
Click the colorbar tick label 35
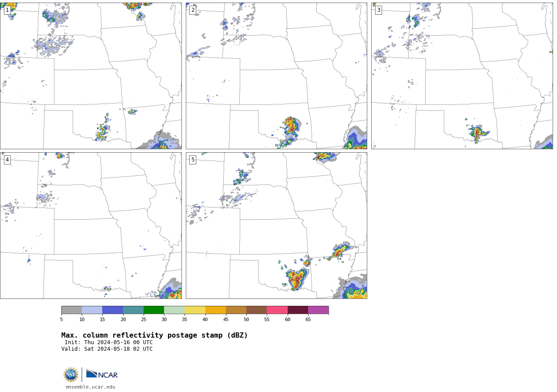coord(185,320)
